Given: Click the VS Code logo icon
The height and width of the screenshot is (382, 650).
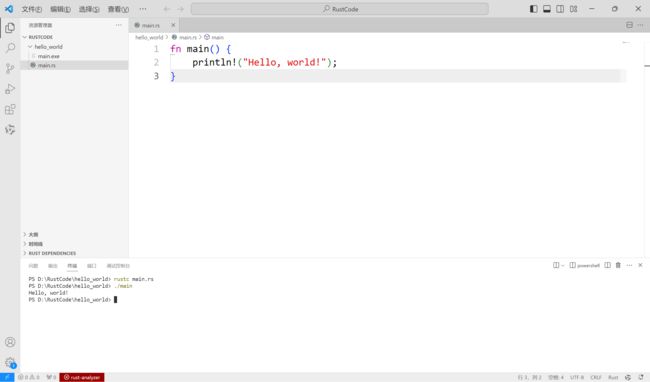Looking at the screenshot, I should coord(9,9).
